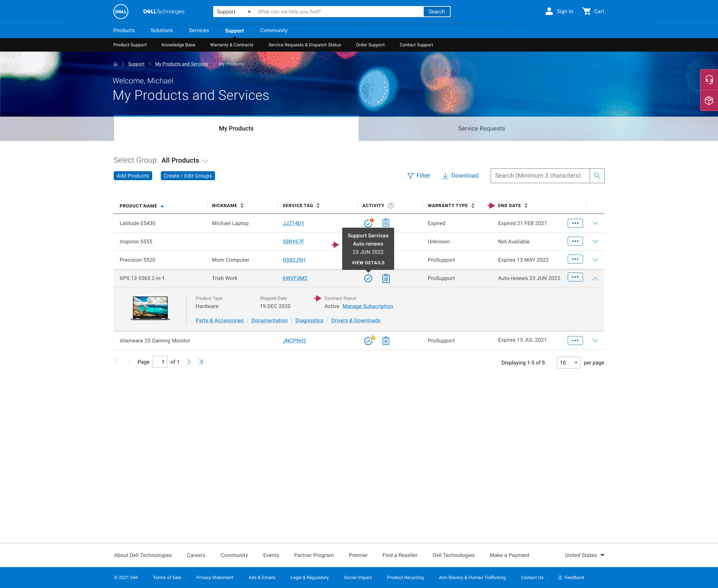Expand the Precision 5520 row
Image resolution: width=718 pixels, height=588 pixels.
point(595,260)
